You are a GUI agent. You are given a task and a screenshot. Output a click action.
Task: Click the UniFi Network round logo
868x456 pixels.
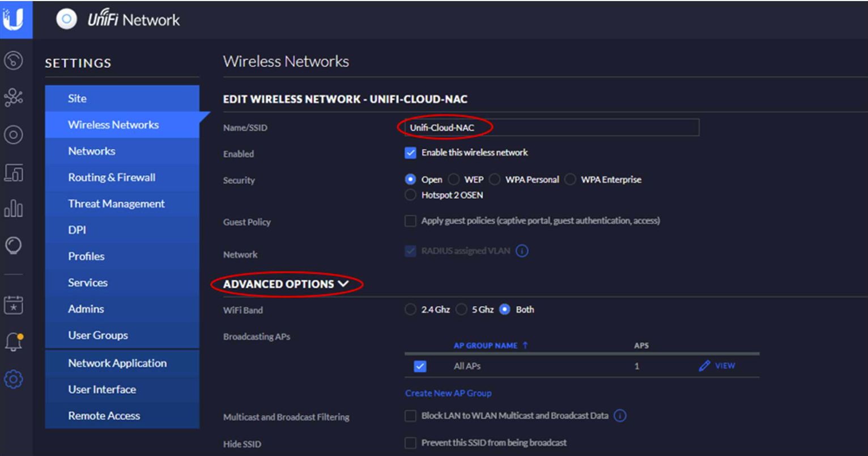click(x=66, y=19)
